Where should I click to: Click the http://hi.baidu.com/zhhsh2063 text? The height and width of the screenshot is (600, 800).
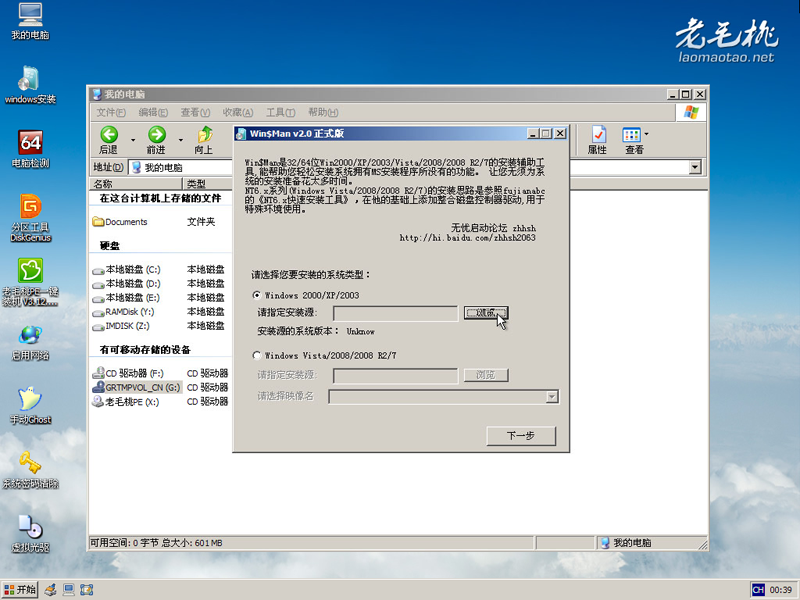click(467, 238)
